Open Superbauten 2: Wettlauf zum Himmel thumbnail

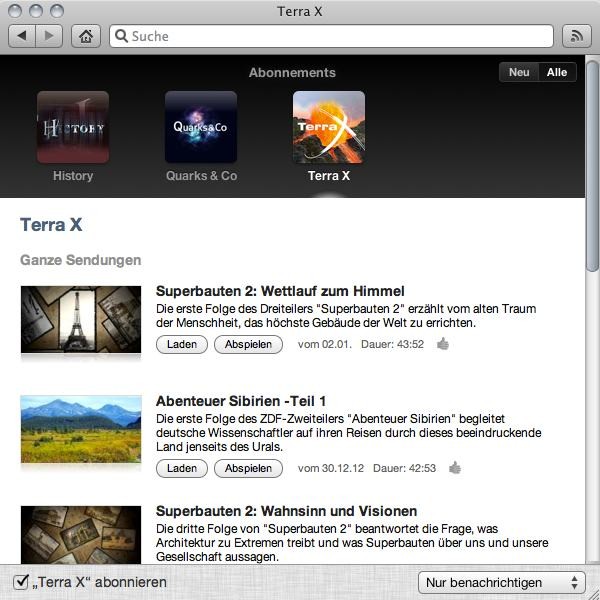point(81,320)
